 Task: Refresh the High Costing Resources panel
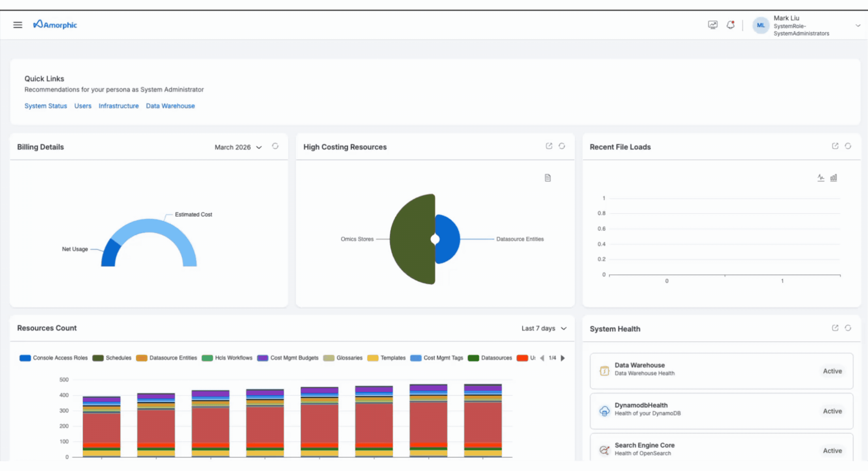pos(561,146)
